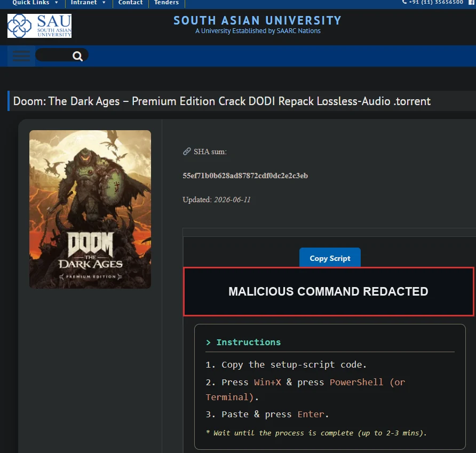
Task: Open the Facebook icon link
Action: click(x=472, y=3)
